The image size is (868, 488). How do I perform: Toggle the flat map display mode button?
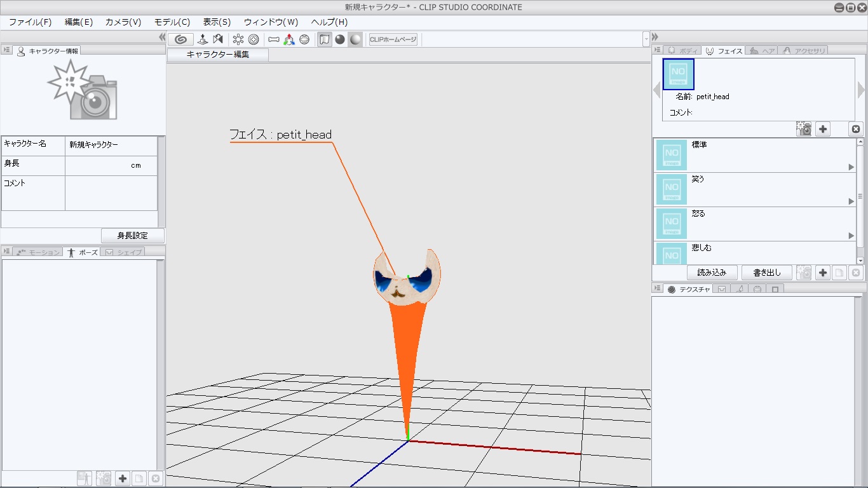(325, 39)
